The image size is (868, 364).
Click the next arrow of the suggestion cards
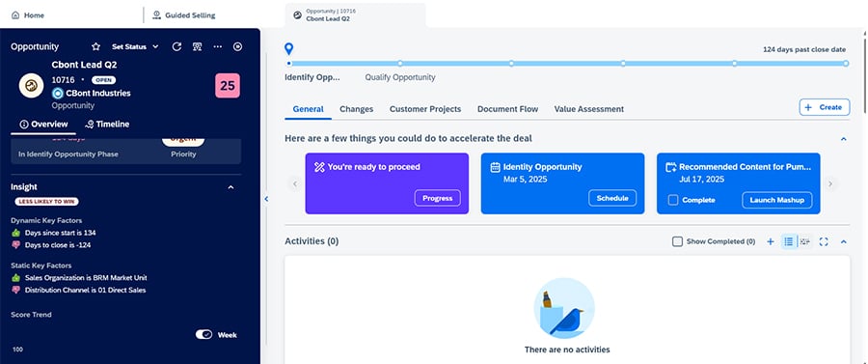(829, 184)
